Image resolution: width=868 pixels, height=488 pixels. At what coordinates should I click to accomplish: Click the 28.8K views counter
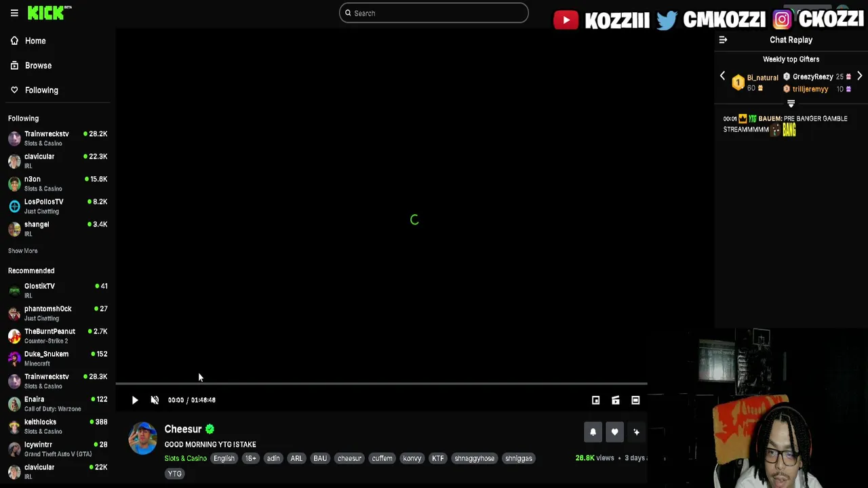coord(595,458)
